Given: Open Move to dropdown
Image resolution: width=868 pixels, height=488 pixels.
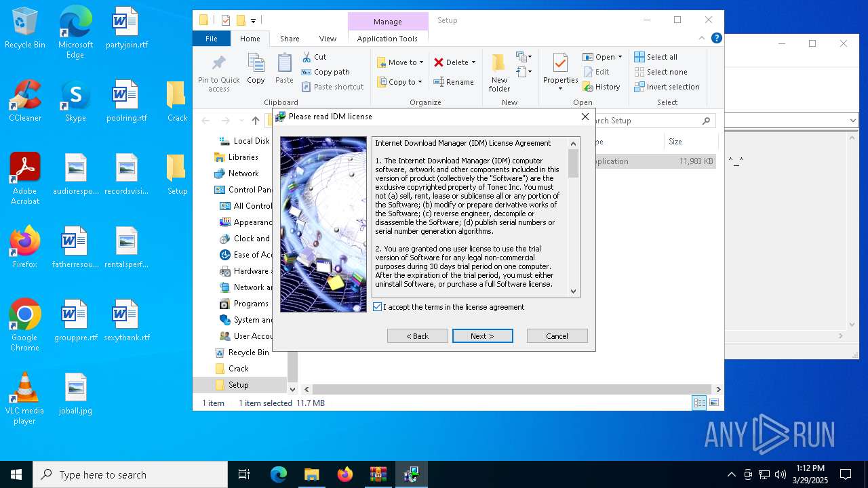Looking at the screenshot, I should [400, 62].
